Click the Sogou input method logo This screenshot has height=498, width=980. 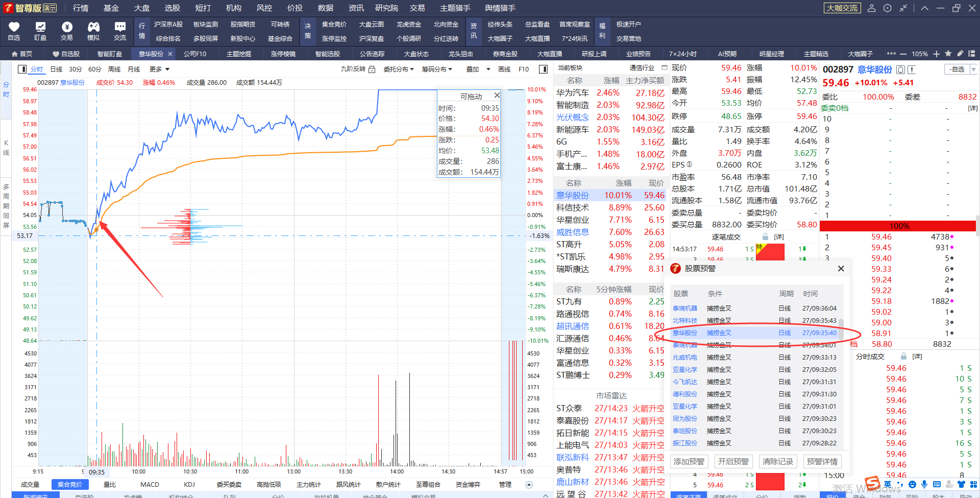tap(872, 483)
